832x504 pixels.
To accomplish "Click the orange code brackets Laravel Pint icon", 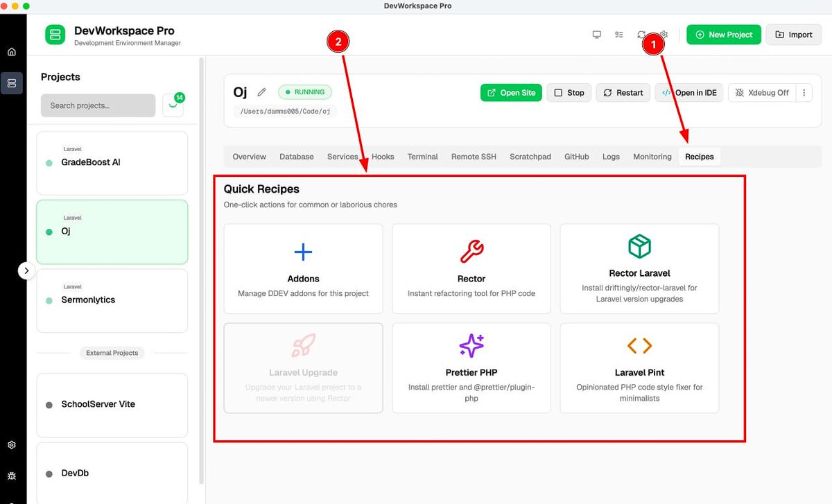I will [639, 345].
